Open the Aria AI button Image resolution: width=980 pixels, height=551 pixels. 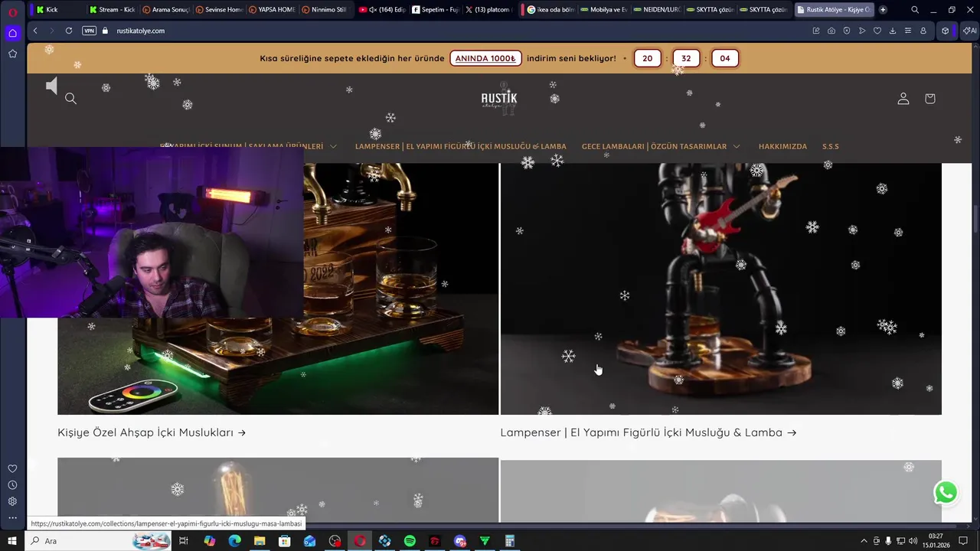point(970,31)
